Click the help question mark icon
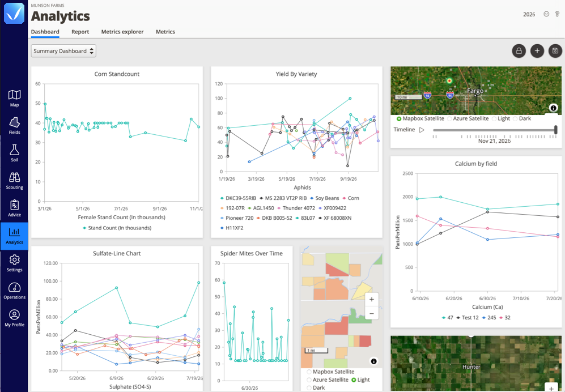The height and width of the screenshot is (392, 565). (558, 14)
